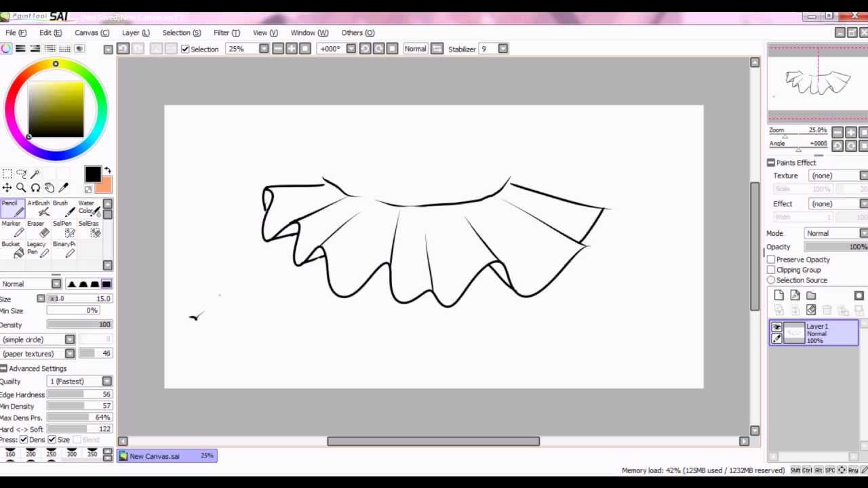Open the Quality dropdown
This screenshot has height=488, width=868.
click(106, 382)
